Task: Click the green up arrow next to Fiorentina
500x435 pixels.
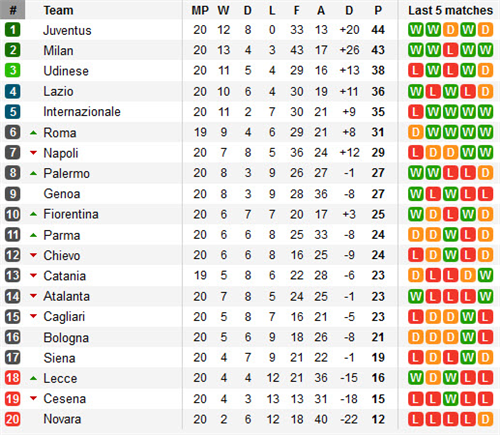Action: click(33, 214)
